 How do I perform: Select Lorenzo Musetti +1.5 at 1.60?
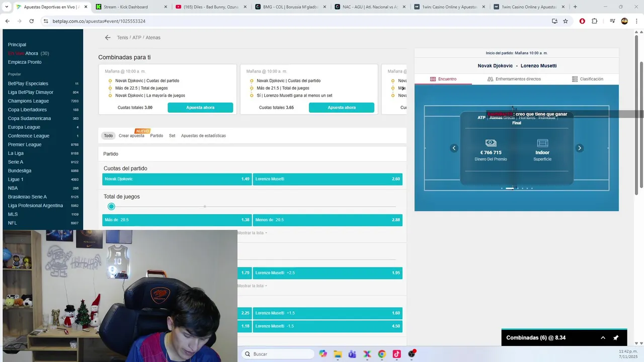328,313
